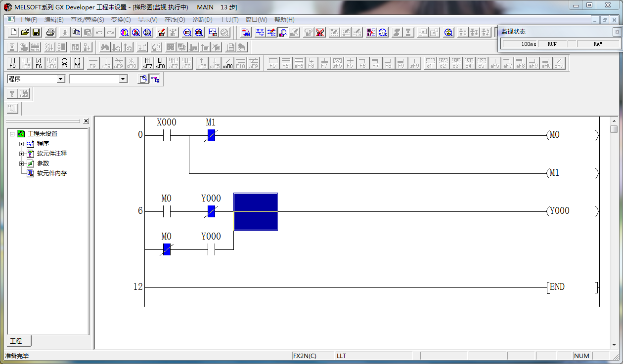Select 软元件内存 in the project tree
Viewport: 623px width, 364px height.
click(51, 173)
